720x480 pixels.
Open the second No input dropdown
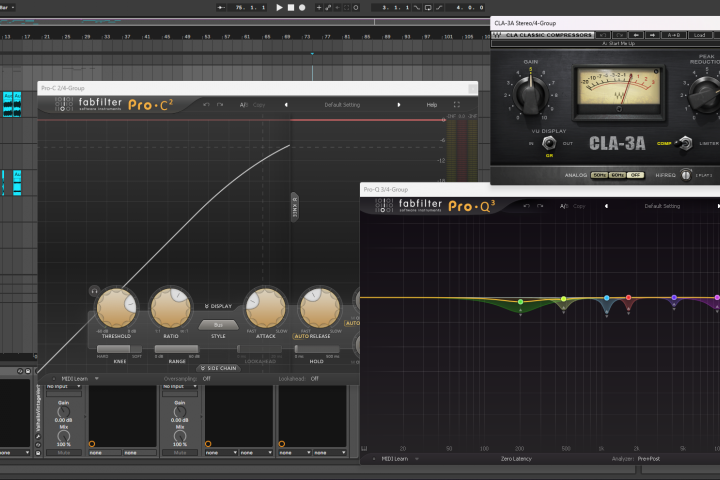[180, 386]
